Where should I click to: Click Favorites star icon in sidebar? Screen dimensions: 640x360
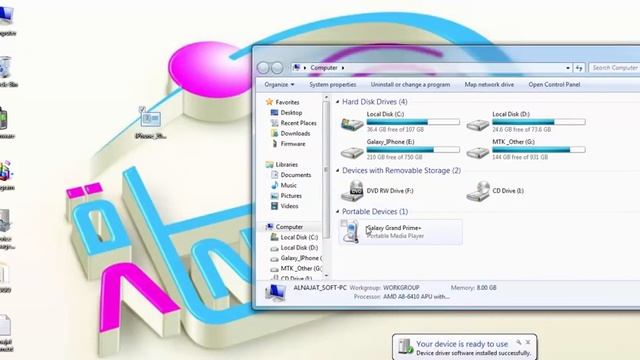269,102
